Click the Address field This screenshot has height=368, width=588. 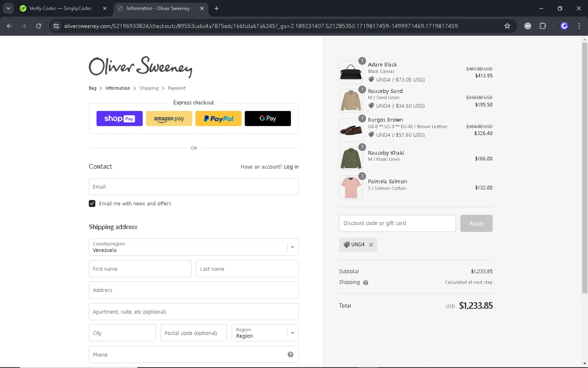194,290
